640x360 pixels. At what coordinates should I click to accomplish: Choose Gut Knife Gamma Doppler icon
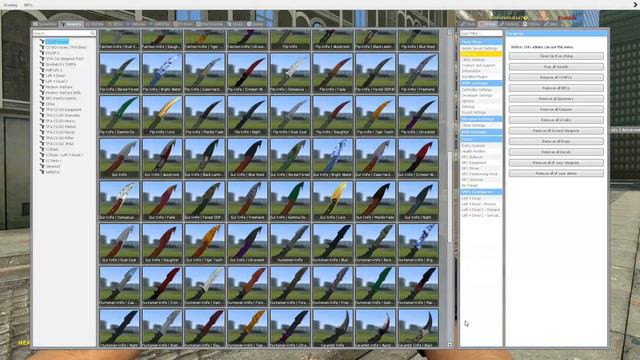pyautogui.click(x=290, y=201)
